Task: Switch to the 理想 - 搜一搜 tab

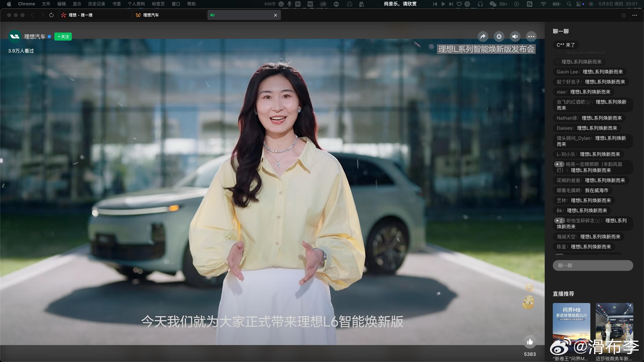Action: [x=95, y=15]
